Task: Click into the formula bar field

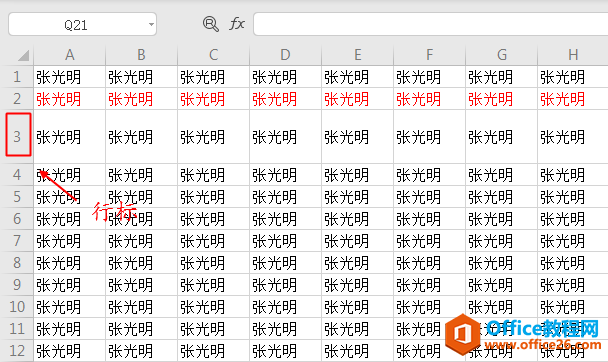Action: click(x=430, y=24)
